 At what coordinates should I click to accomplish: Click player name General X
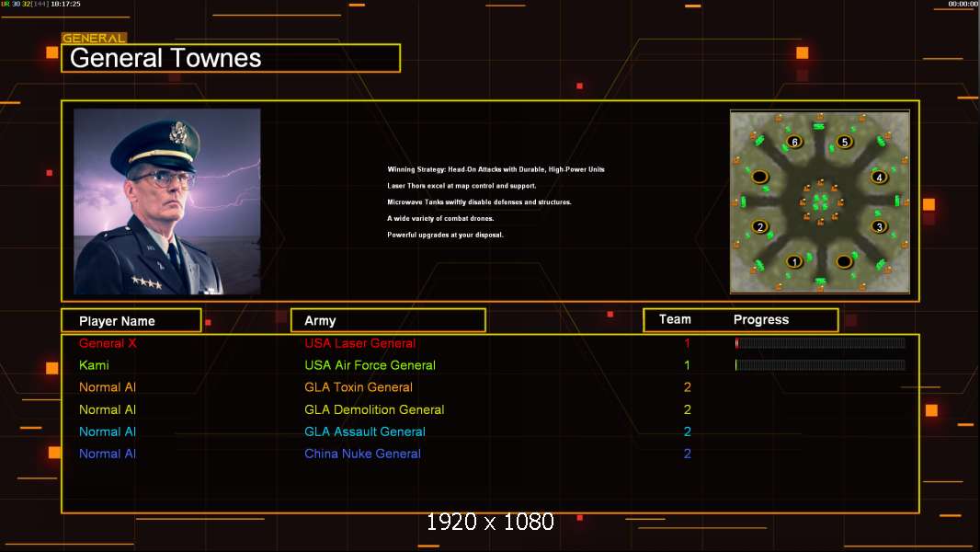(x=108, y=343)
